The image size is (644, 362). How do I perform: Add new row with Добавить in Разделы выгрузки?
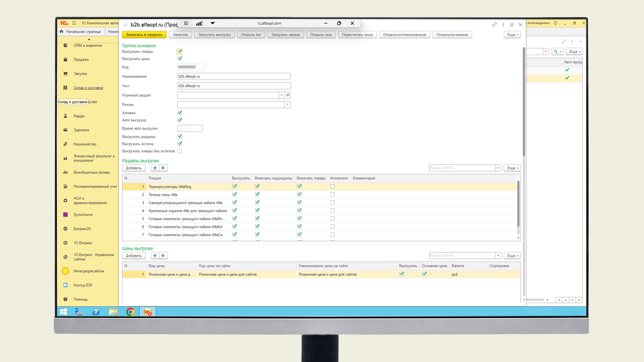tap(133, 168)
